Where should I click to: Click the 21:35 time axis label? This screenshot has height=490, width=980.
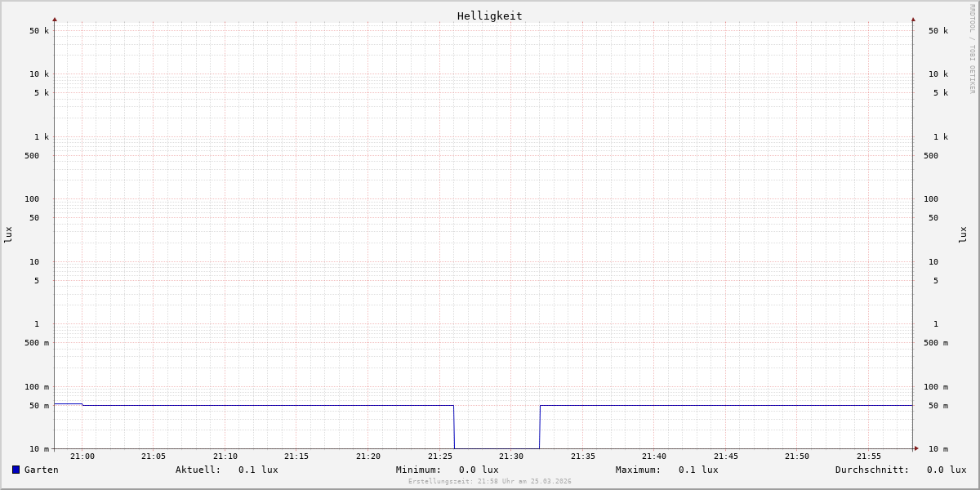click(x=583, y=457)
